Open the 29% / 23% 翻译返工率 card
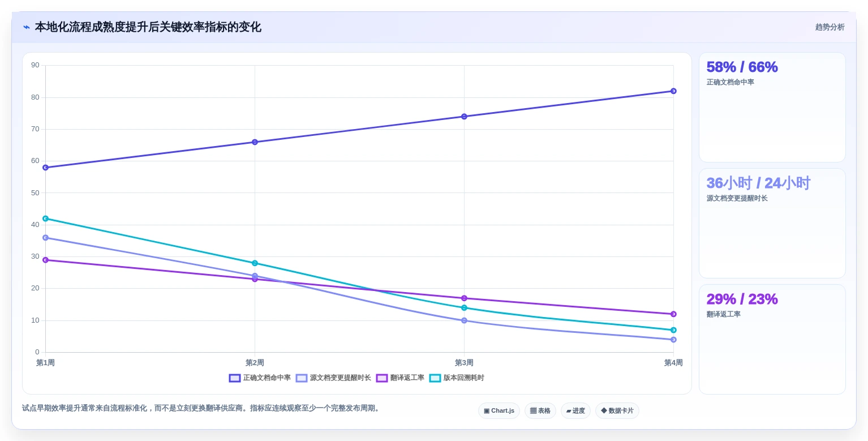This screenshot has height=441, width=868. (772, 340)
